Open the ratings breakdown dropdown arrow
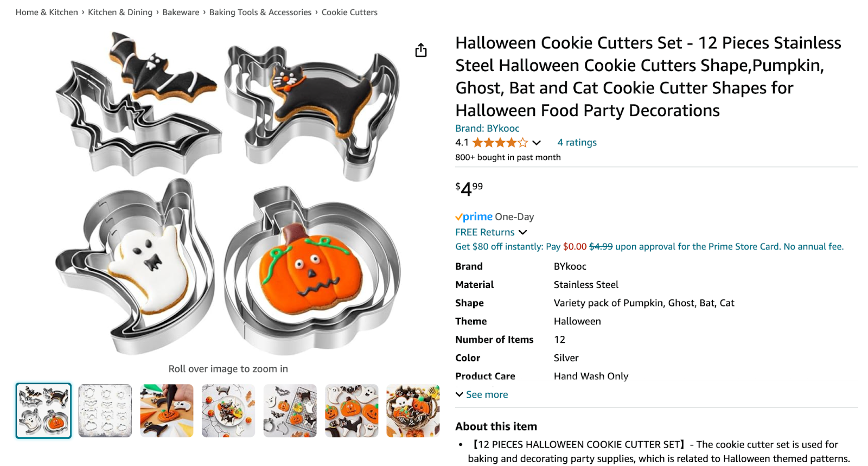This screenshot has height=466, width=868. coord(537,143)
